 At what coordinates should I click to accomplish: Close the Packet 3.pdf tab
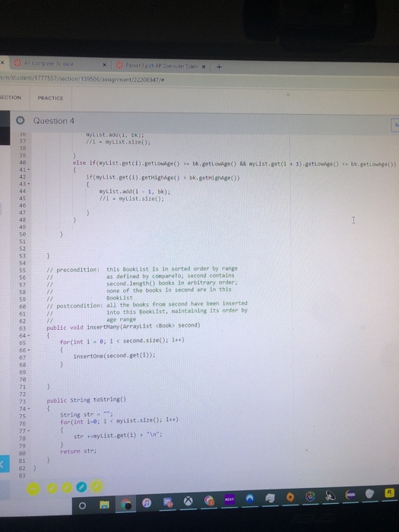click(204, 67)
